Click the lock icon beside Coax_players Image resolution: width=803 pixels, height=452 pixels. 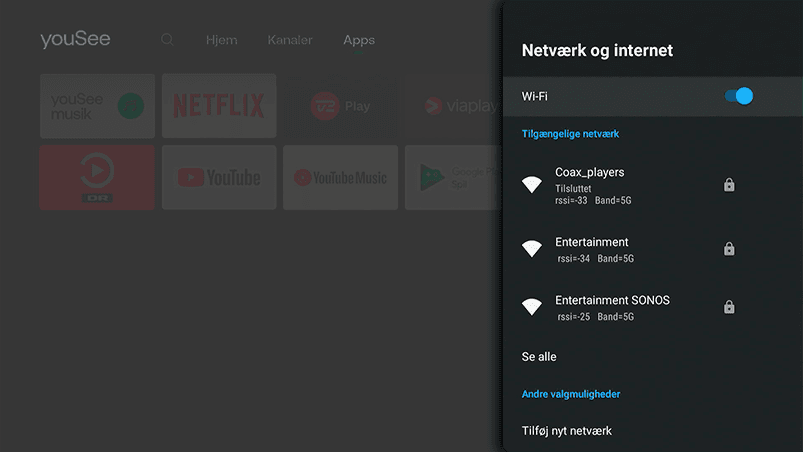tap(729, 185)
